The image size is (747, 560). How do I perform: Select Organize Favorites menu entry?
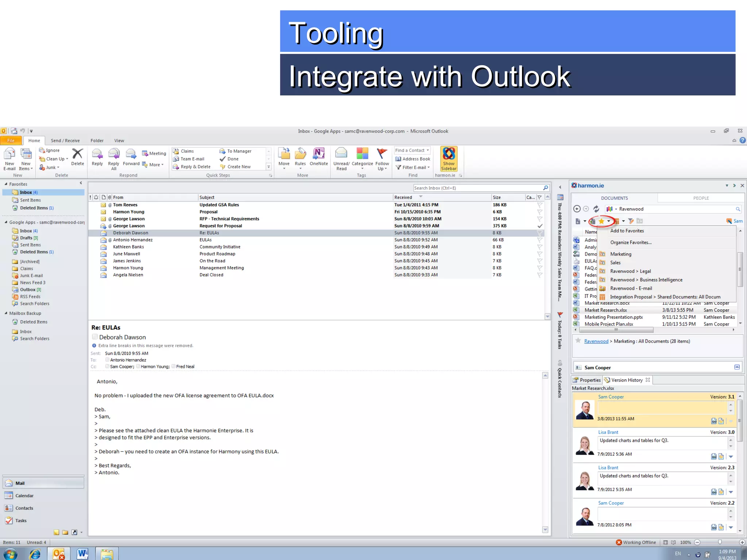pyautogui.click(x=631, y=242)
